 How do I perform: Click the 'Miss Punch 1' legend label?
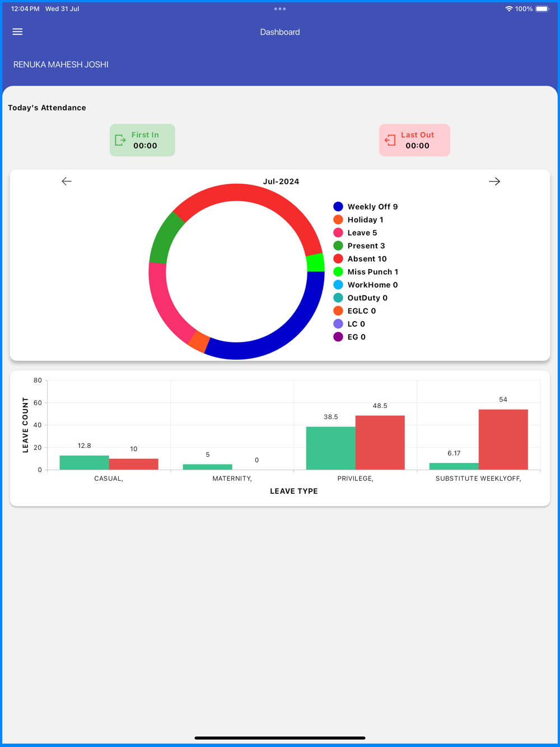click(373, 272)
